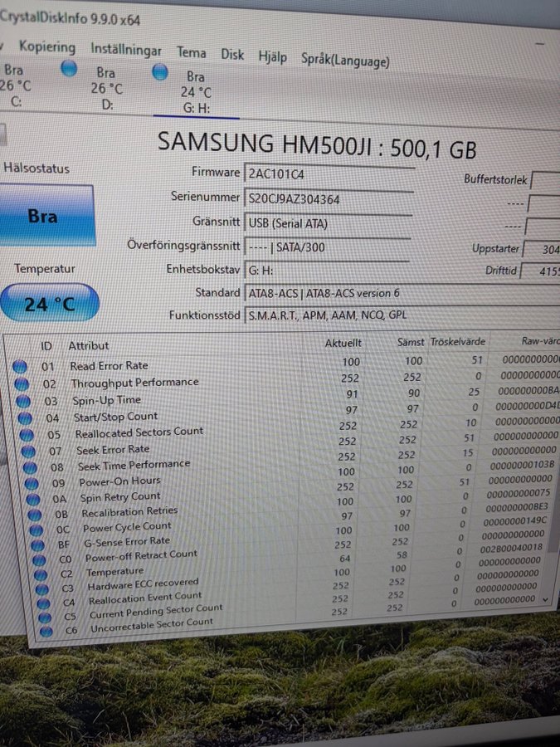Click the serial number field S20CJ9AZ304364

tap(329, 198)
